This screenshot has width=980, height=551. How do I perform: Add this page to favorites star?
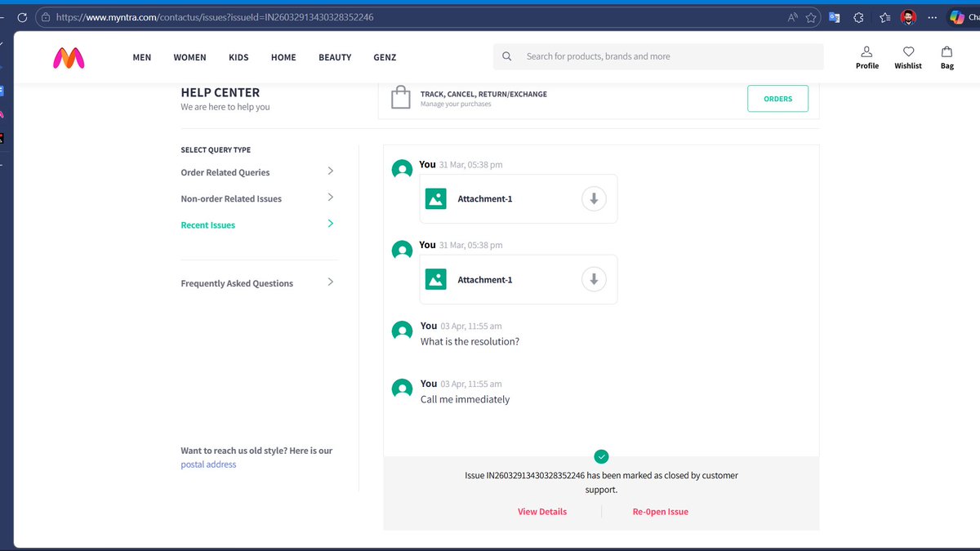click(x=811, y=16)
